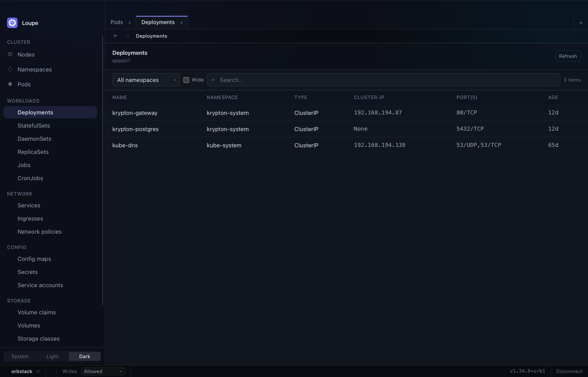Click the 3 items count label
Image resolution: width=588 pixels, height=377 pixels.
click(x=572, y=80)
